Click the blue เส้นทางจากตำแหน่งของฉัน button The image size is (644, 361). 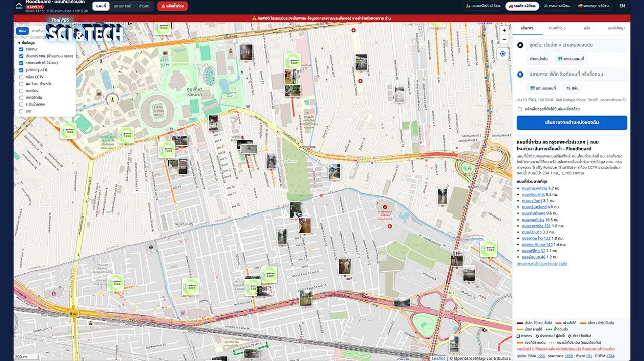572,123
